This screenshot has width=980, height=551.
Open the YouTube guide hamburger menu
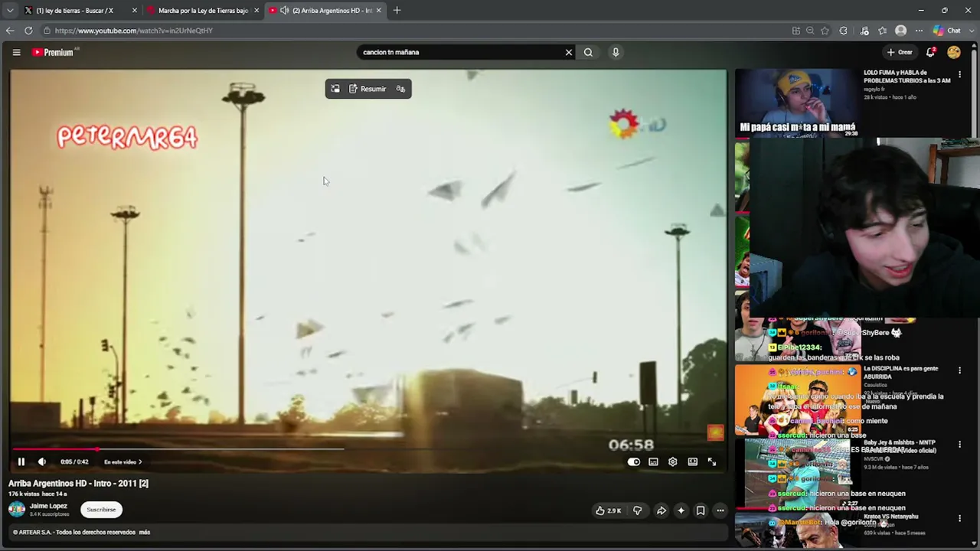tap(16, 52)
